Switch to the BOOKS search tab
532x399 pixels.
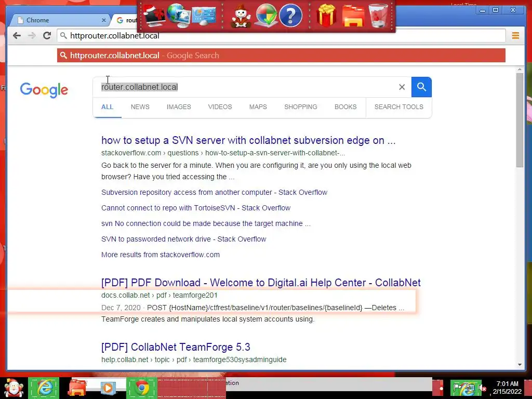(x=345, y=107)
